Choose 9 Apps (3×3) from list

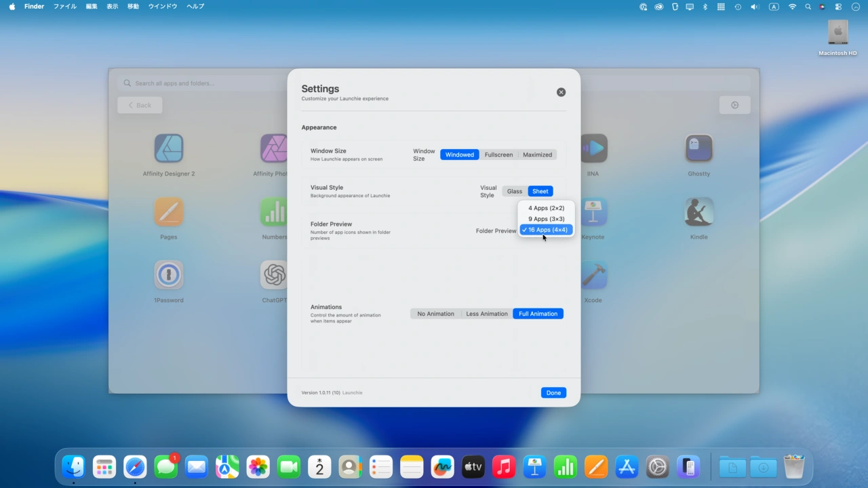tap(546, 219)
